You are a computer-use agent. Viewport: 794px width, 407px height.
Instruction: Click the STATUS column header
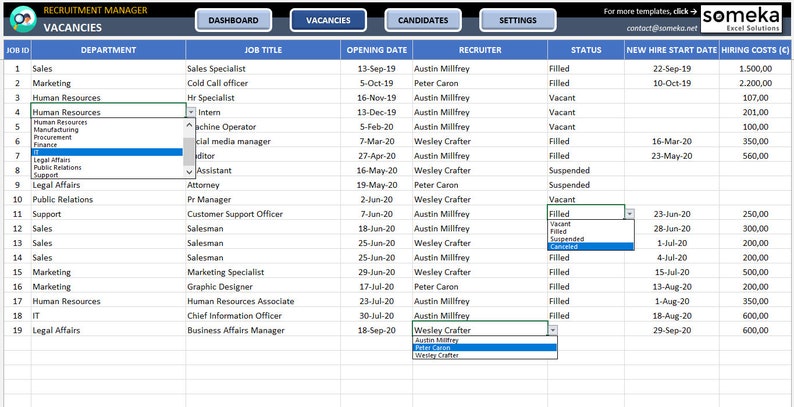pyautogui.click(x=586, y=50)
